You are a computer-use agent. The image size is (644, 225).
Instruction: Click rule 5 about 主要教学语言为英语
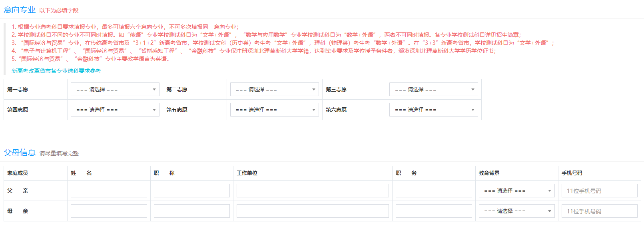[92, 59]
